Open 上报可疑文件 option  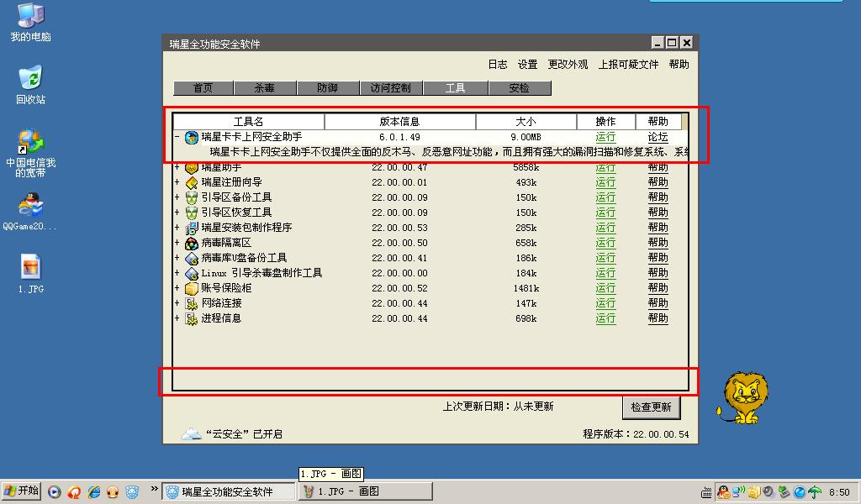pyautogui.click(x=628, y=65)
